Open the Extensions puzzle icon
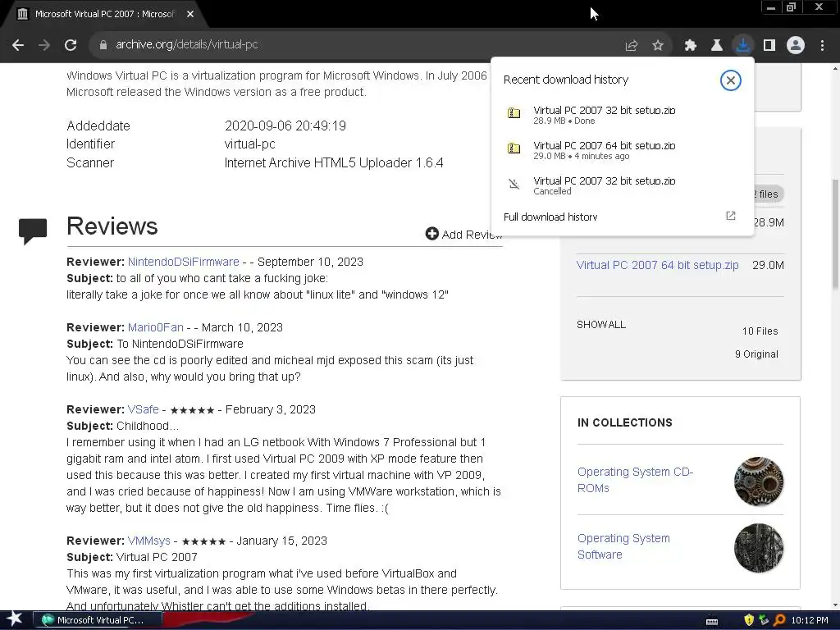This screenshot has height=630, width=840. pyautogui.click(x=691, y=46)
